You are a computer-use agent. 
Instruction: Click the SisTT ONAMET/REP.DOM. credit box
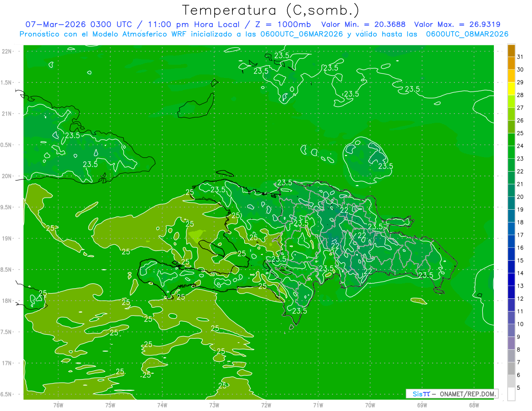point(452,394)
